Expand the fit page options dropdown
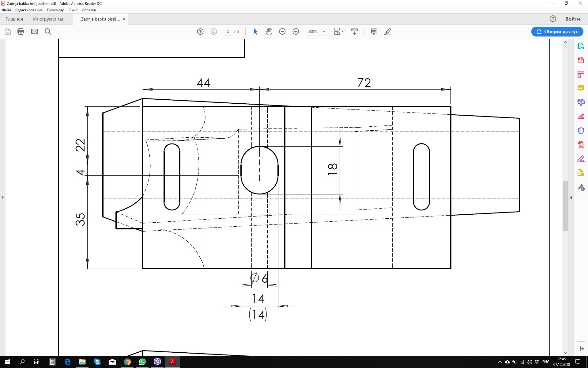This screenshot has width=588, height=368. coord(342,32)
